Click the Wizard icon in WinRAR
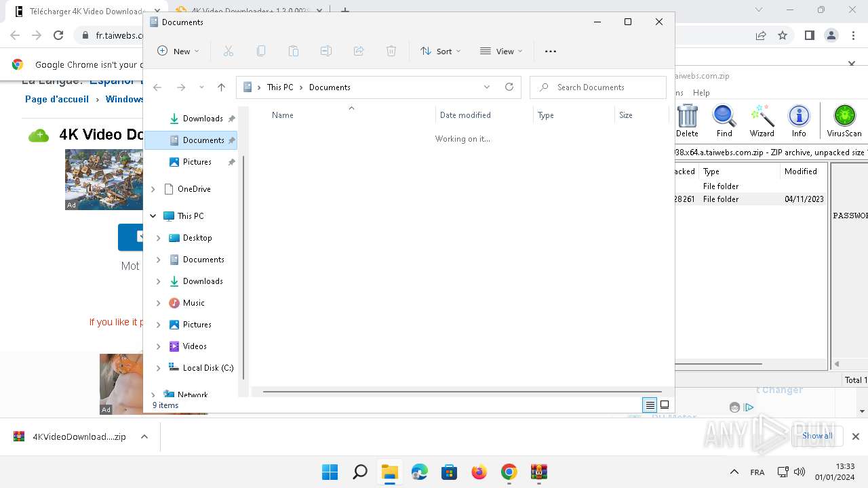This screenshot has width=868, height=488. click(x=762, y=121)
